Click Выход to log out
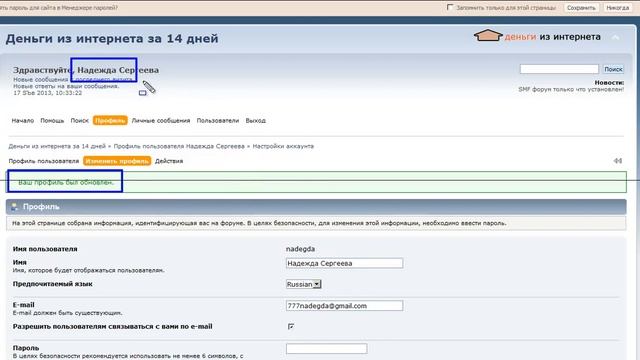640x360 pixels. coord(256,120)
